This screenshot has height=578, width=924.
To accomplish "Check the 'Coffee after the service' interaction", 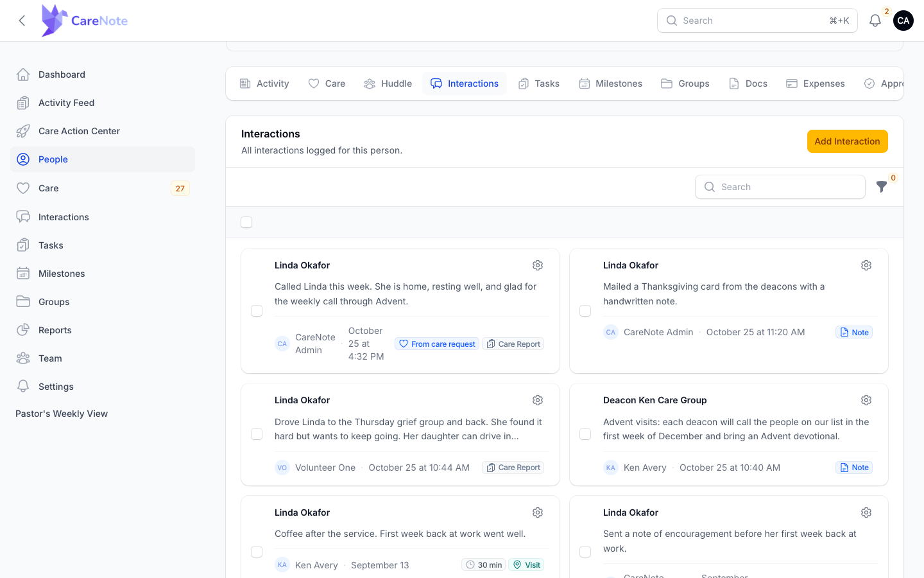I will (257, 552).
